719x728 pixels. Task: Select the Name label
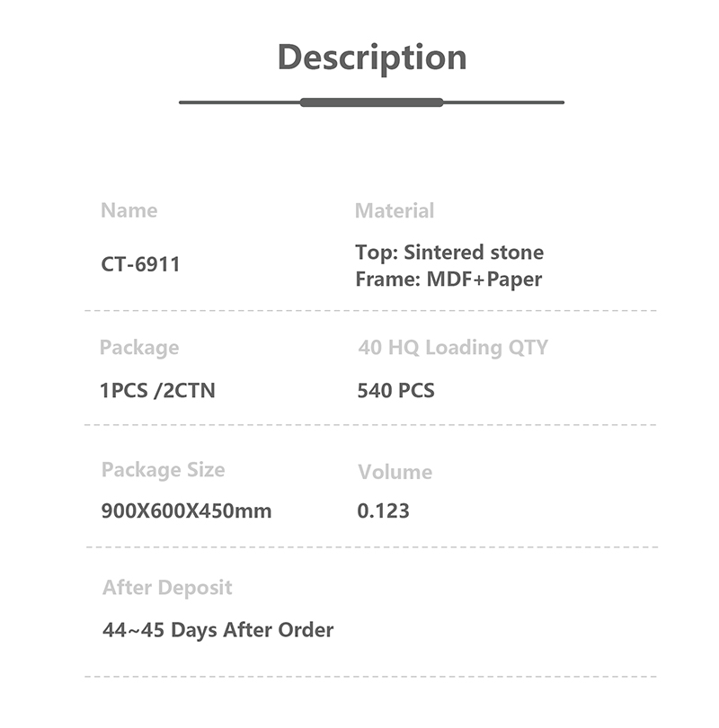click(x=129, y=210)
